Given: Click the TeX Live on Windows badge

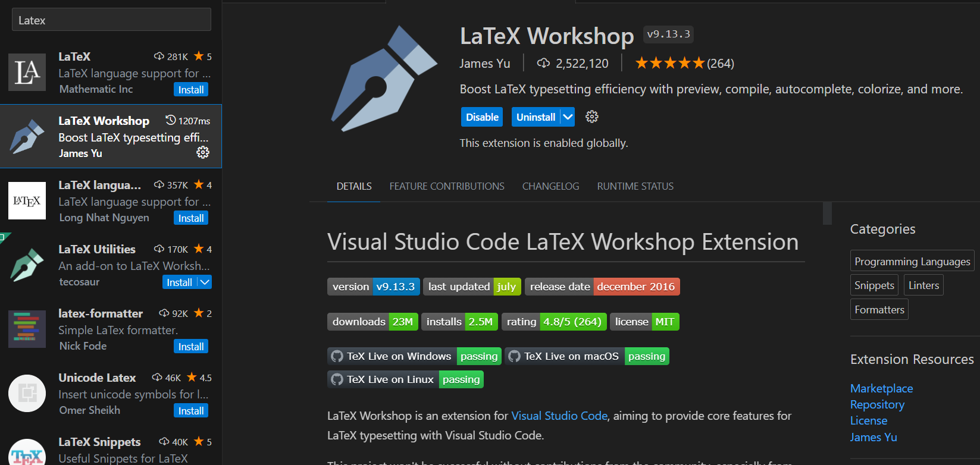Looking at the screenshot, I should [414, 356].
